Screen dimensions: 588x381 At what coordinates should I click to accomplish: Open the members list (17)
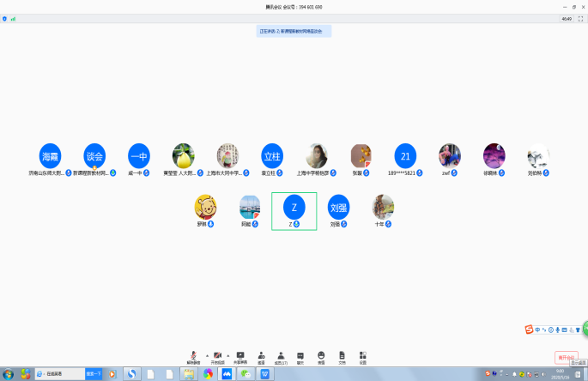[281, 356]
